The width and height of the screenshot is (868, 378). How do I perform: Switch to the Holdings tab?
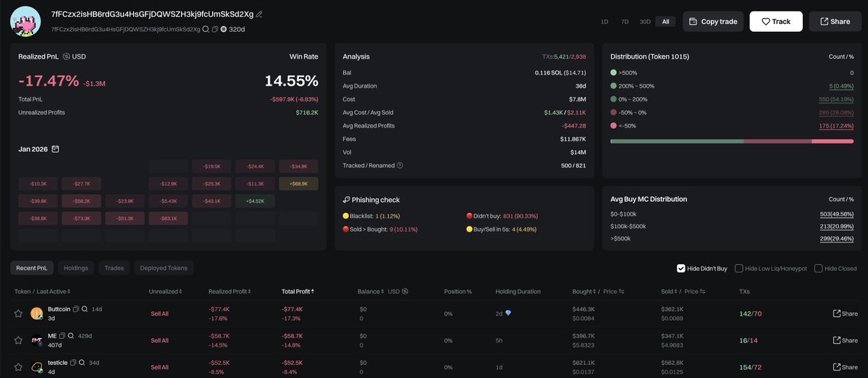76,268
